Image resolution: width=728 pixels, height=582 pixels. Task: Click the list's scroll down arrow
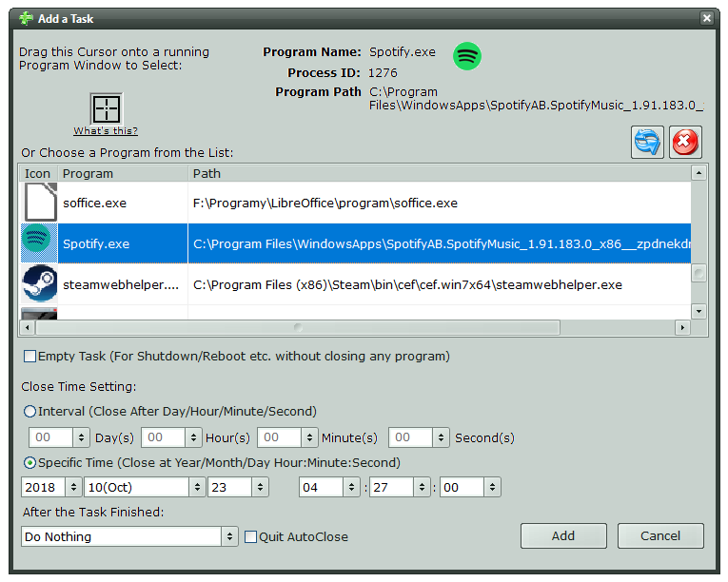click(x=698, y=311)
